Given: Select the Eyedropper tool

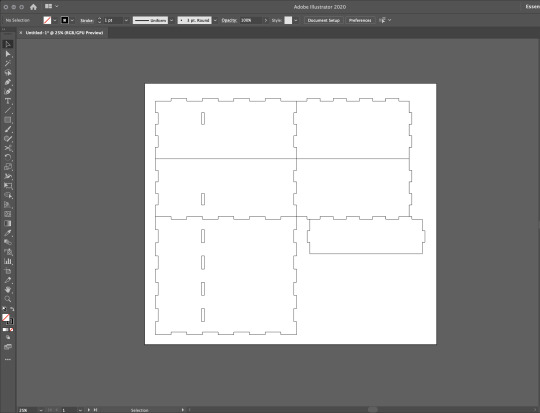Looking at the screenshot, I should pos(8,233).
